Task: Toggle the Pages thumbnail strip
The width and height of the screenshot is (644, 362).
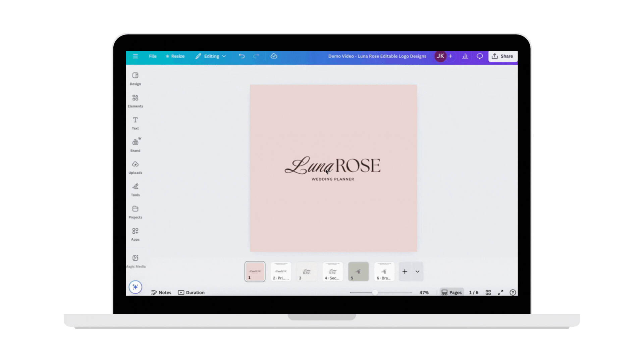Action: (451, 292)
